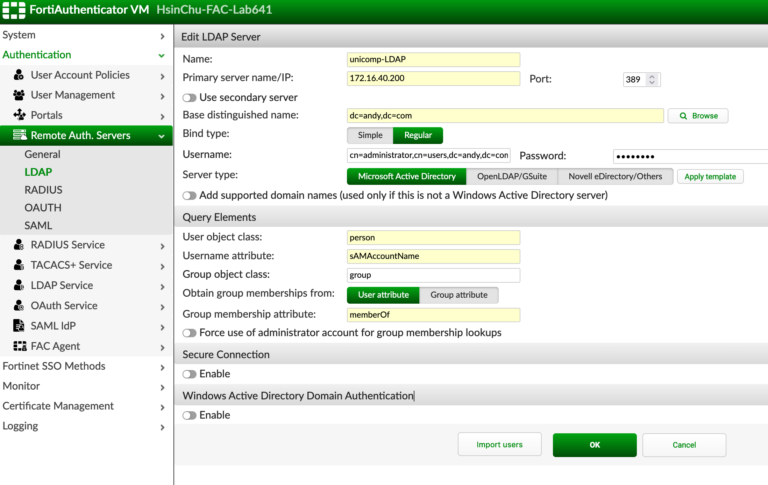Open the Monitor menu
The height and width of the screenshot is (485, 768).
click(x=22, y=386)
